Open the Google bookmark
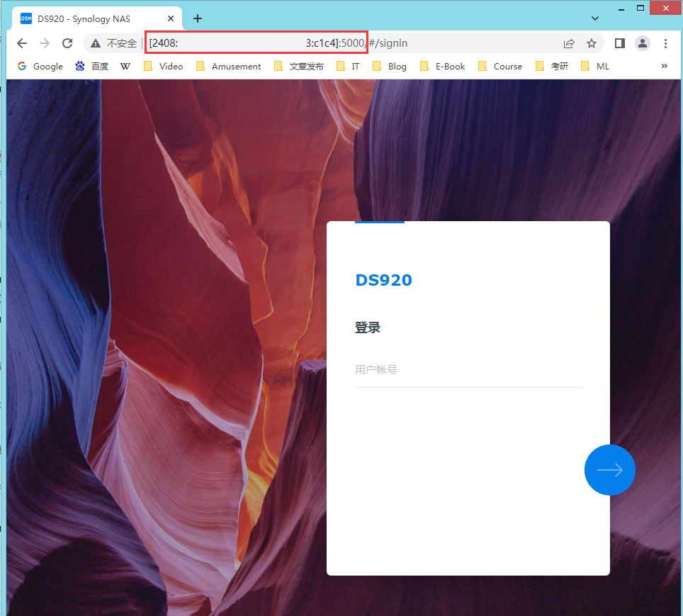The width and height of the screenshot is (683, 616). pos(40,66)
